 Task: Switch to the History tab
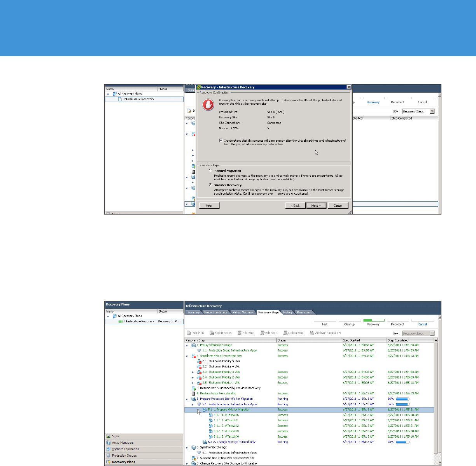click(288, 312)
